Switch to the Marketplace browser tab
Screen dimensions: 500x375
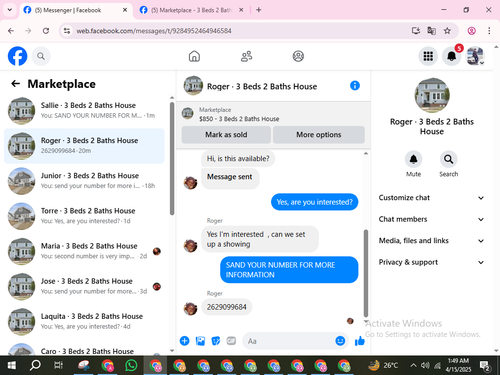click(x=192, y=10)
